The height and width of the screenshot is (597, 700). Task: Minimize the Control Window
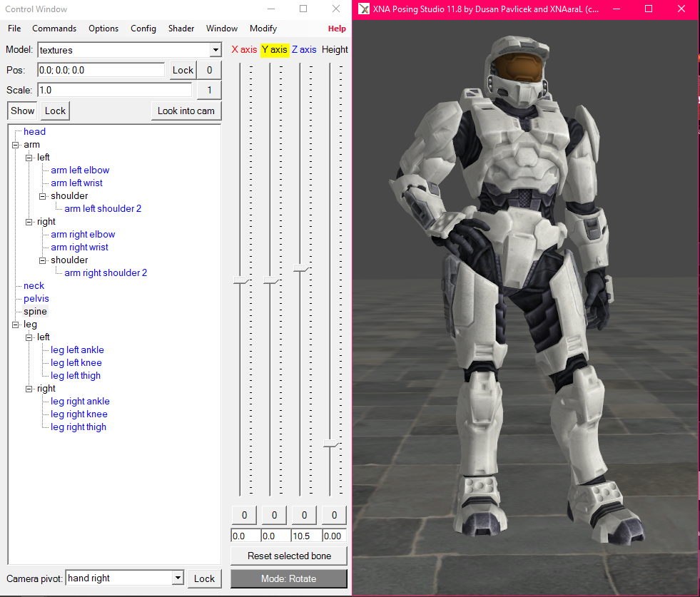(x=271, y=9)
